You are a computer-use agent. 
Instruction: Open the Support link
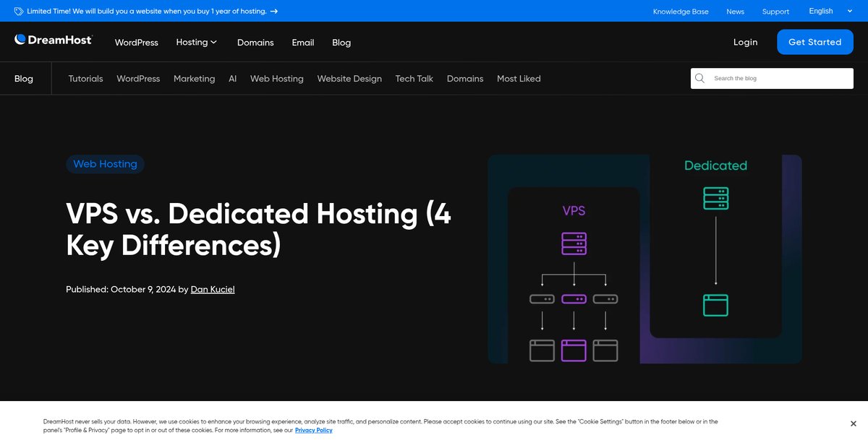(x=775, y=12)
